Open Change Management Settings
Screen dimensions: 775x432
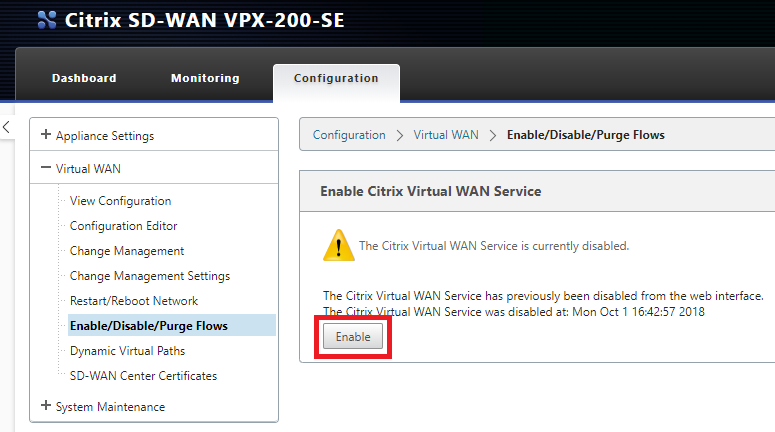tap(150, 276)
